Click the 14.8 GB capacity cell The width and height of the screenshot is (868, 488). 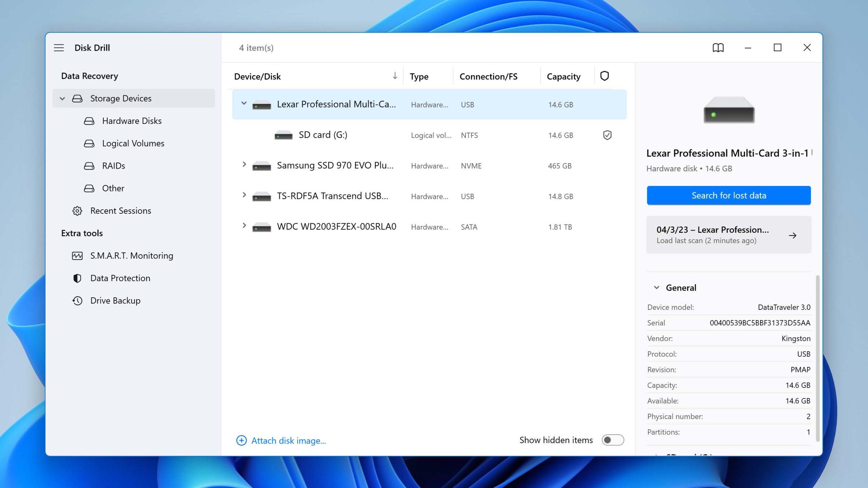point(561,196)
